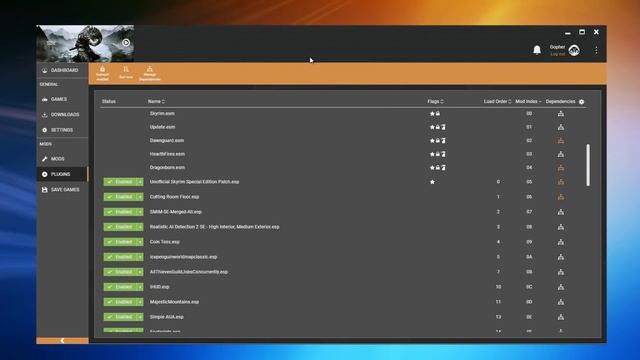Click the Gopher user avatar
The height and width of the screenshot is (360, 640).
click(x=574, y=50)
